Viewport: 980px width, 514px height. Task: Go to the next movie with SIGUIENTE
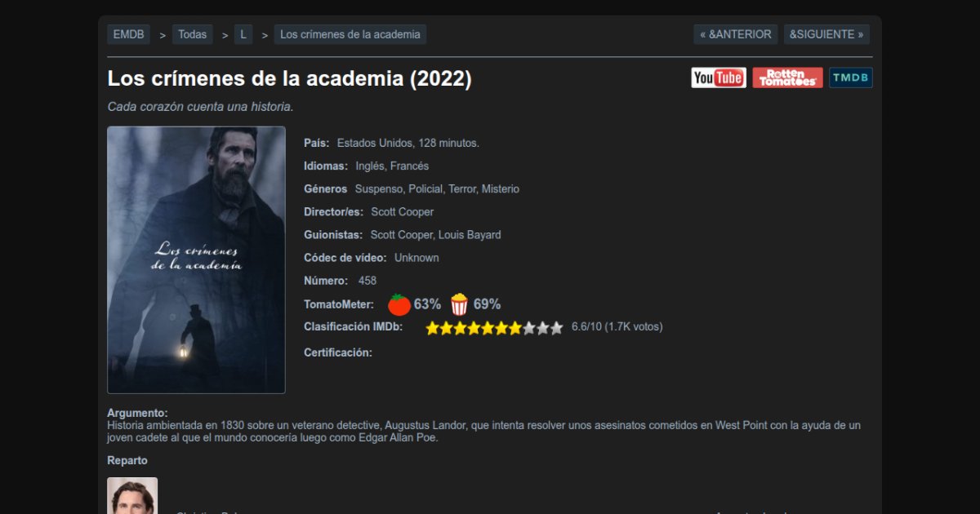(826, 34)
